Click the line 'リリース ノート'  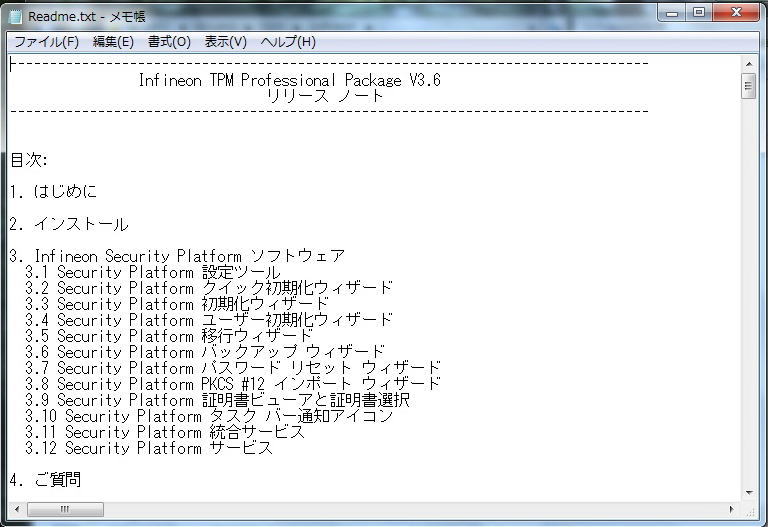coord(325,96)
